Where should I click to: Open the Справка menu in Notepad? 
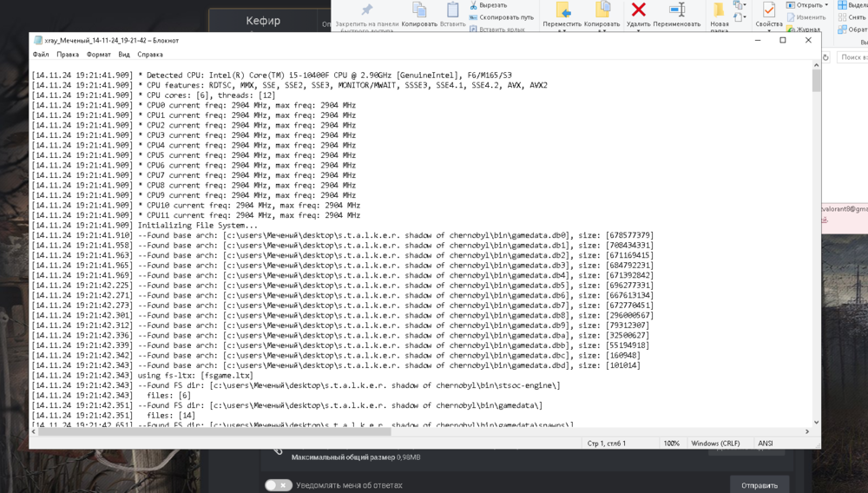[150, 55]
